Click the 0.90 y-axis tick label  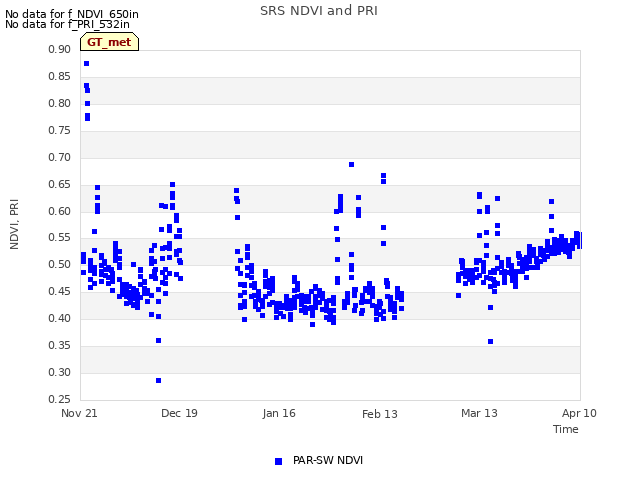(59, 49)
